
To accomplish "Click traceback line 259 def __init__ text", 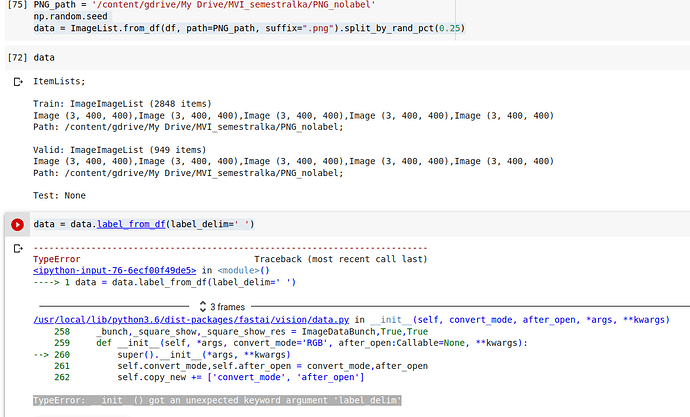I will [x=312, y=343].
